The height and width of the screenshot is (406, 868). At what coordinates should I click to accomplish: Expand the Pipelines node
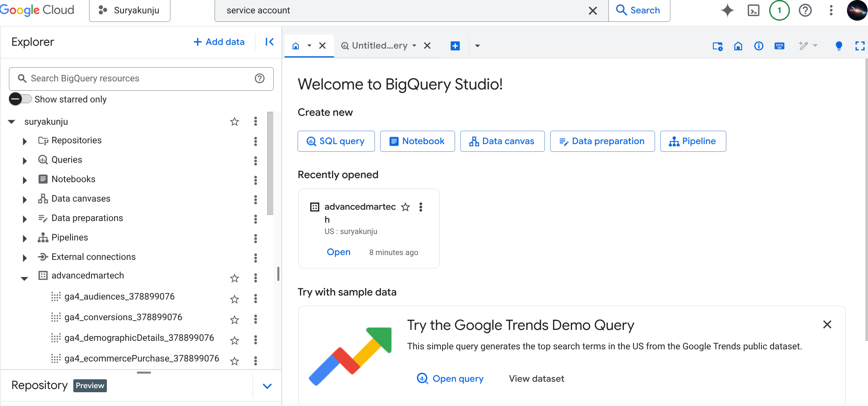pos(25,238)
